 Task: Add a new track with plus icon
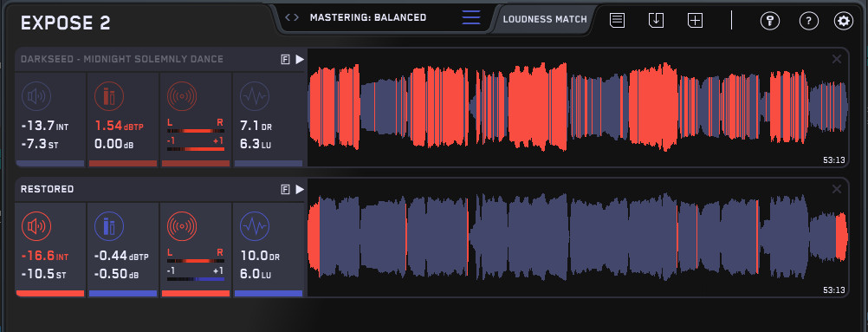tap(696, 21)
